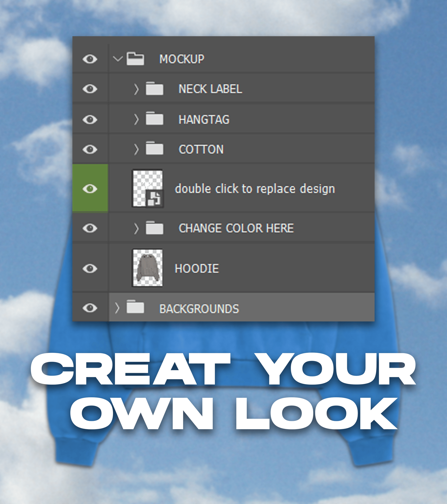Click the COTTON folder icon
The width and height of the screenshot is (447, 504).
(154, 148)
